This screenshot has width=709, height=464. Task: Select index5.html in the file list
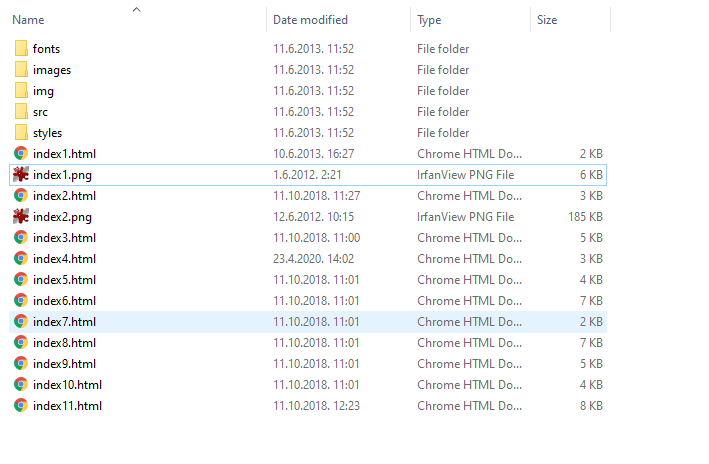pos(64,280)
